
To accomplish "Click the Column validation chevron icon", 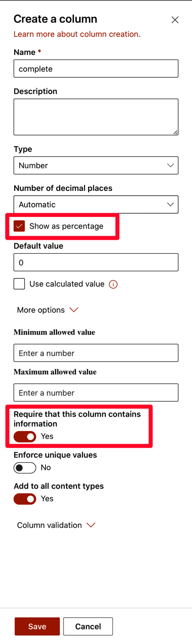I will click(91, 525).
